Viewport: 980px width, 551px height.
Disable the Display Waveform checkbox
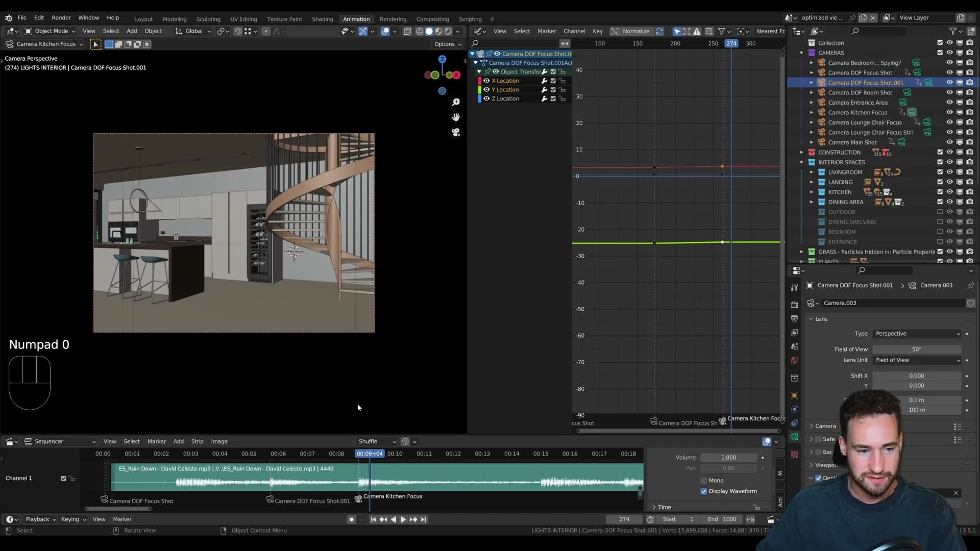click(704, 491)
